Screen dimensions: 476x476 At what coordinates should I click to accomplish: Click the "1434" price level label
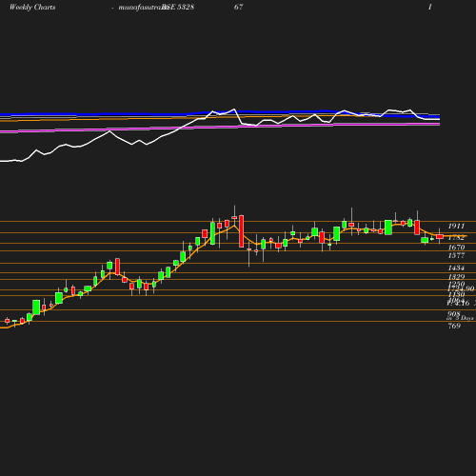[x=456, y=268]
